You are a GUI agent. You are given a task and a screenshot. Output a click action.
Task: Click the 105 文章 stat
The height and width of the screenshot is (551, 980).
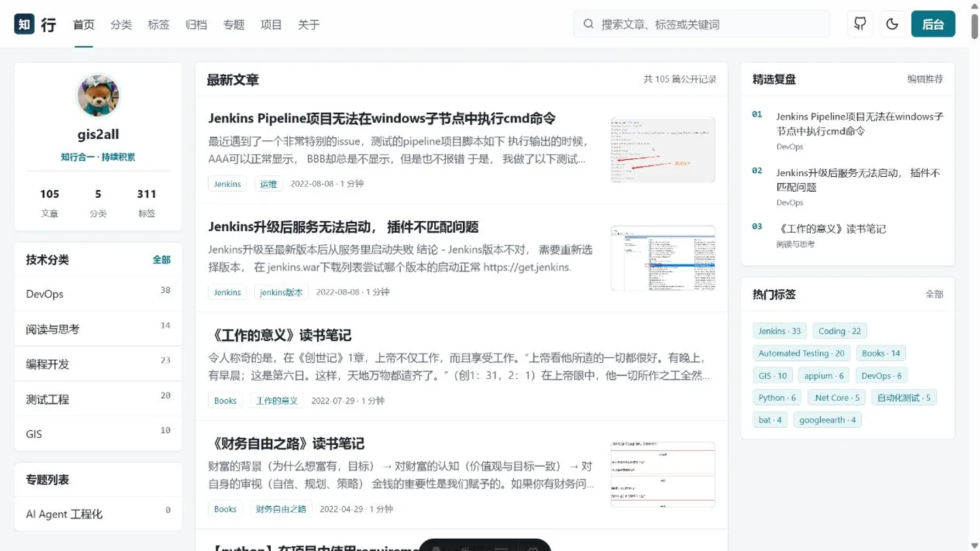(50, 203)
